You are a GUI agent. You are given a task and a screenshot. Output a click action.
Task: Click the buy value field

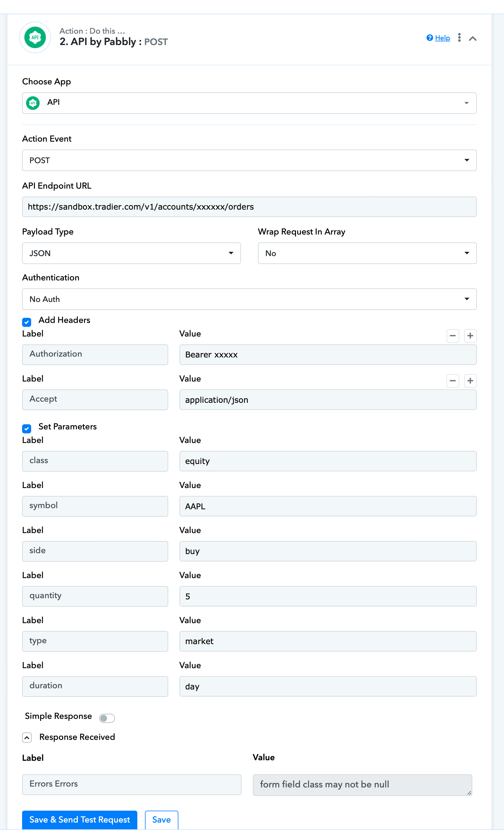pos(328,551)
